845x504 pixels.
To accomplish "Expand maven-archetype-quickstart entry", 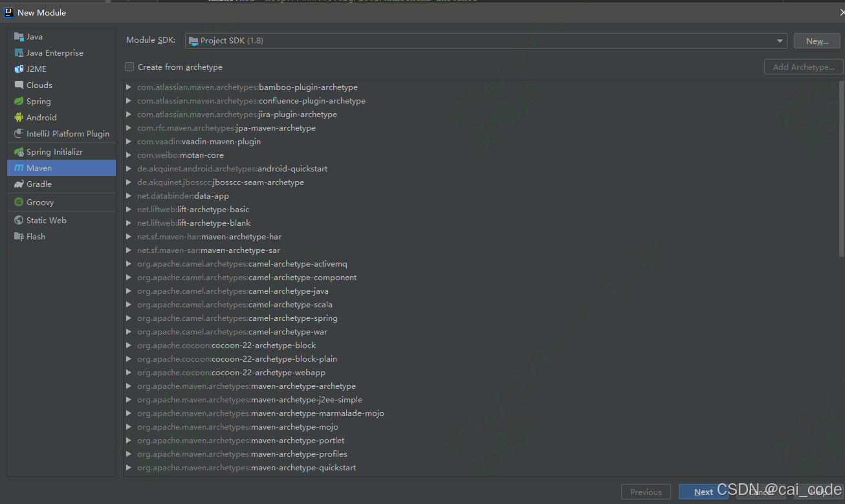I will (129, 468).
